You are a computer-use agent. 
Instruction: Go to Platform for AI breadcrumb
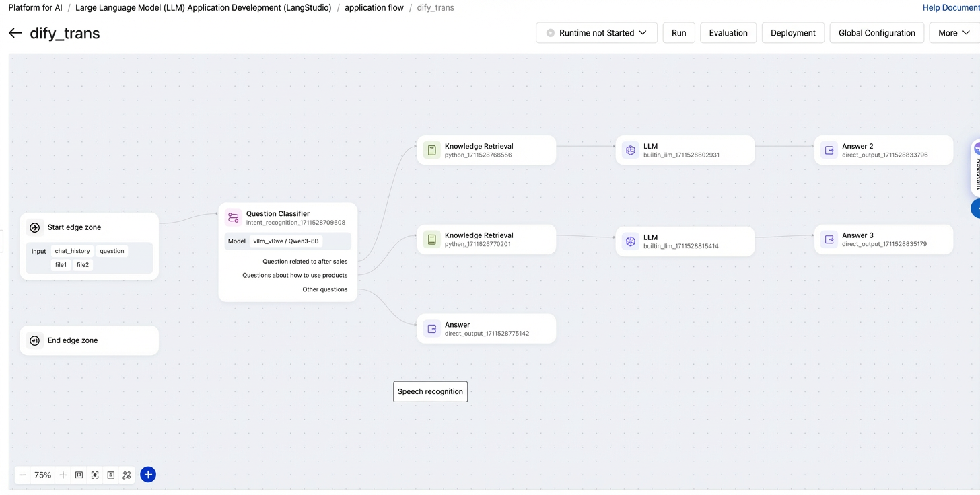coord(35,8)
